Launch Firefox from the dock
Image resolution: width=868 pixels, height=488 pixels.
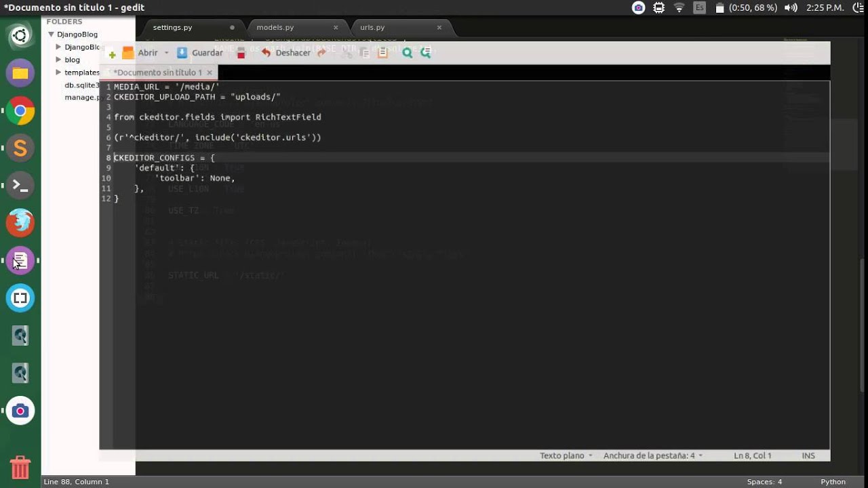[20, 222]
